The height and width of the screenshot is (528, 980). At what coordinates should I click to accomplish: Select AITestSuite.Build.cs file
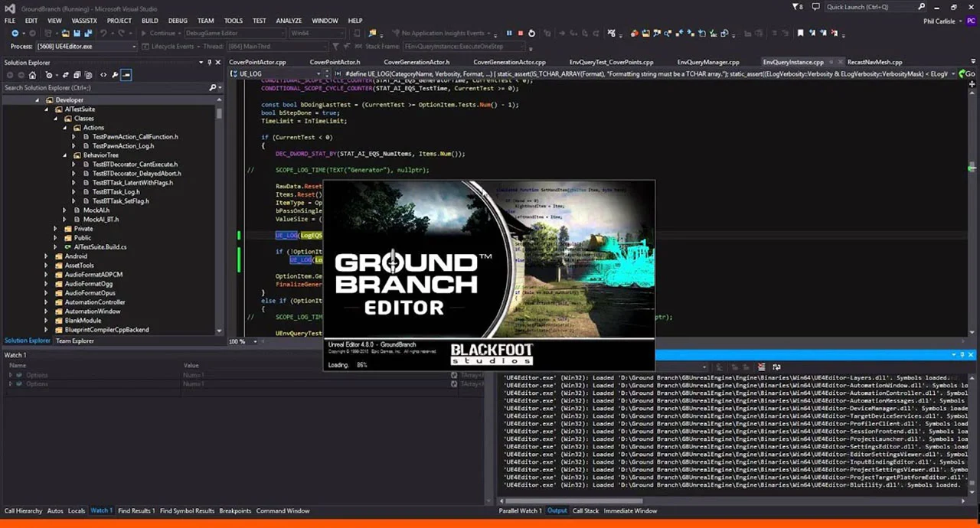pyautogui.click(x=100, y=247)
